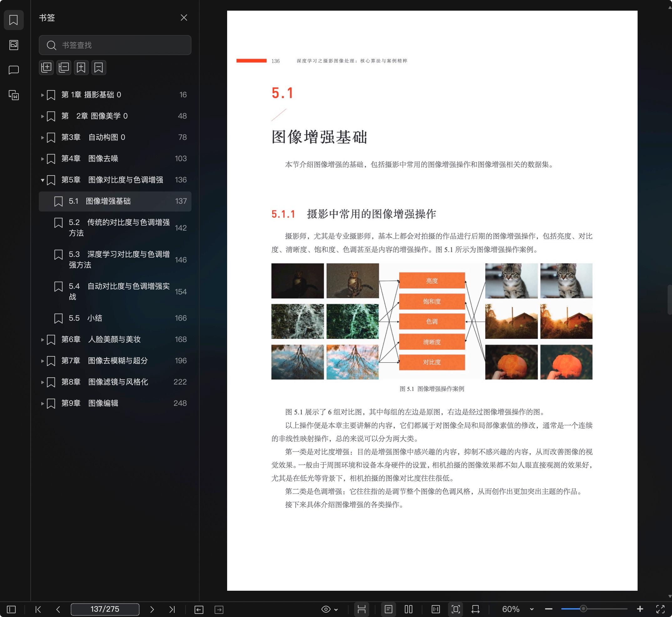The height and width of the screenshot is (617, 672).
Task: Expand 第6章 人脸美颜与美妆 bookmark
Action: 43,339
